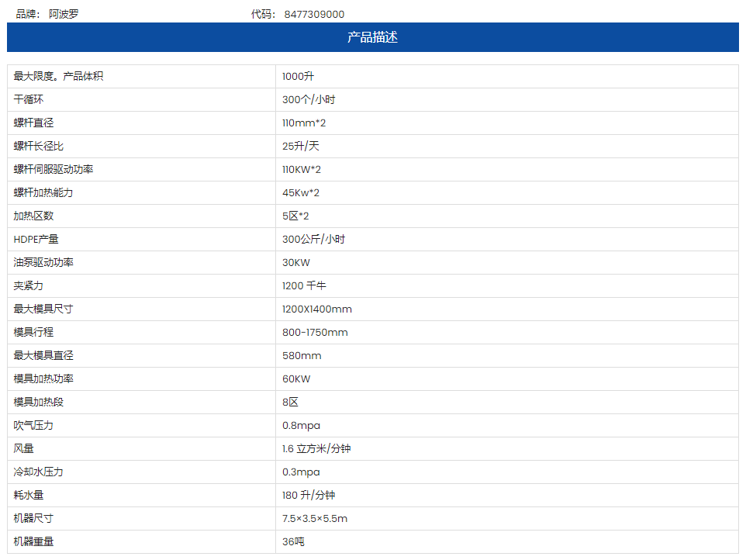Image resolution: width=746 pixels, height=560 pixels.
Task: Click the 110mm*2 screw diameter value
Action: [x=304, y=123]
